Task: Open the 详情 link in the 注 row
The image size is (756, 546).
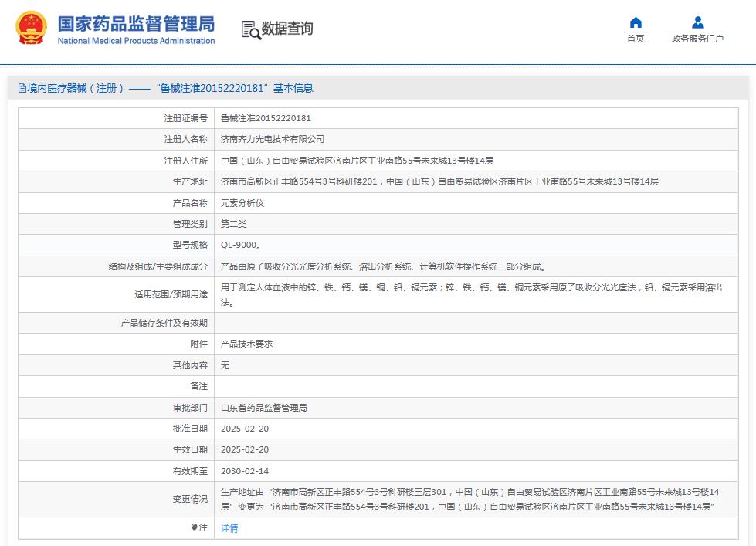Action: (229, 527)
